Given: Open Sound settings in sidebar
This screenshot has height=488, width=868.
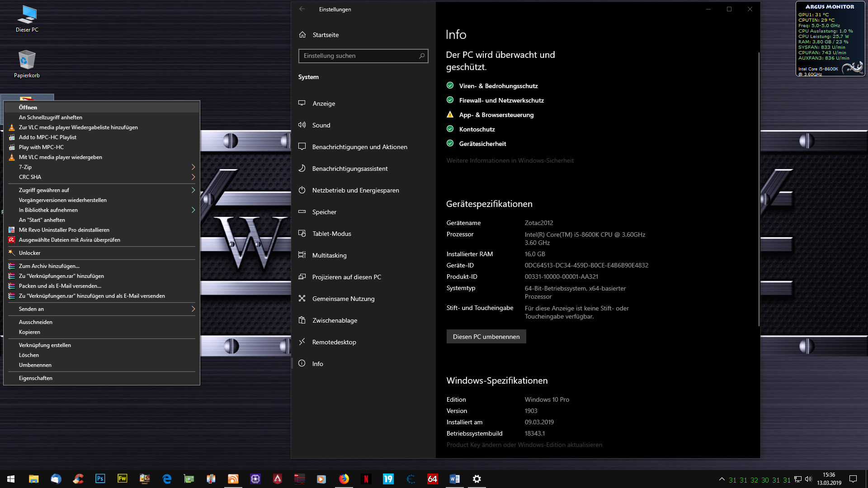Looking at the screenshot, I should 321,125.
